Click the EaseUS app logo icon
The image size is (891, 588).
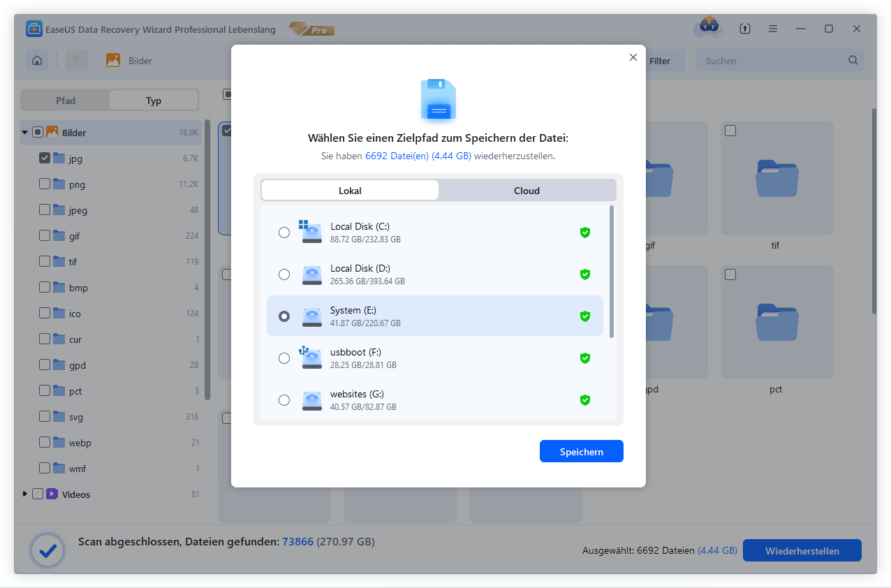point(34,29)
